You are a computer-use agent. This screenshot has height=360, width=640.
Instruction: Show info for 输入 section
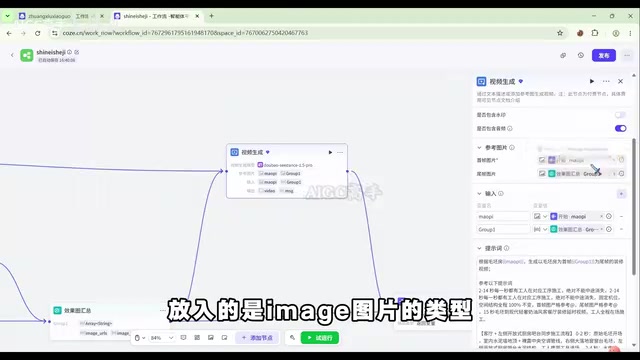[x=501, y=194]
